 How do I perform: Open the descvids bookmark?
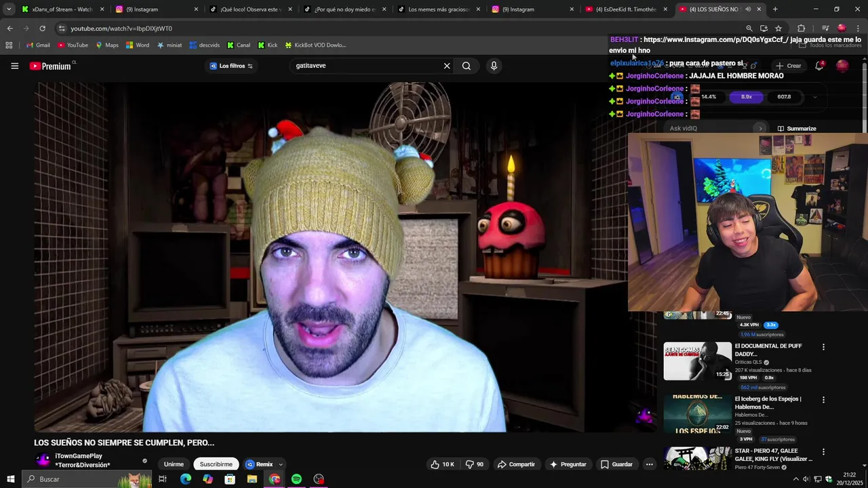[205, 45]
